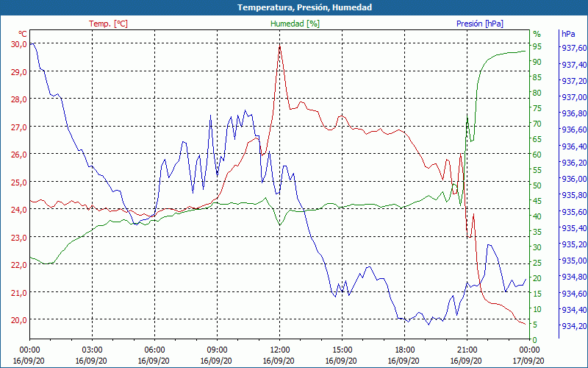
Task: Click the 15 humidity axis tick
Action: 537,294
